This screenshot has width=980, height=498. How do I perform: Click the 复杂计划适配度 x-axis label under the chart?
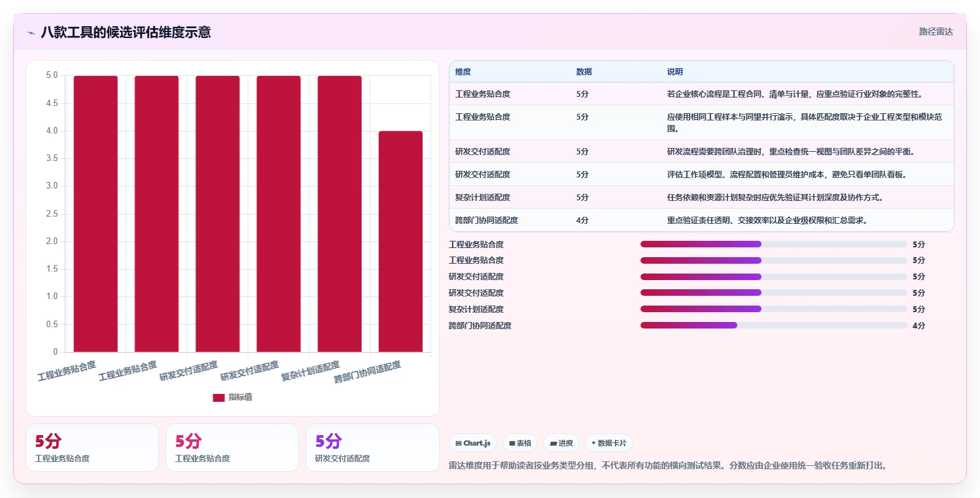[311, 371]
